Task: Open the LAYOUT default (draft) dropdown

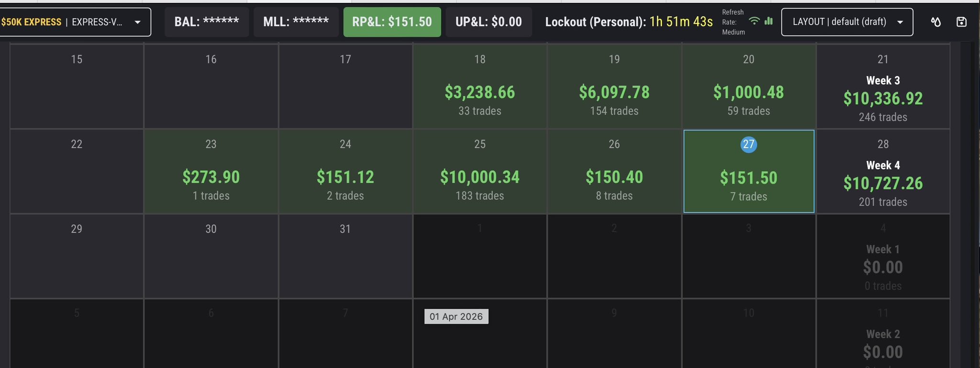Action: 847,22
